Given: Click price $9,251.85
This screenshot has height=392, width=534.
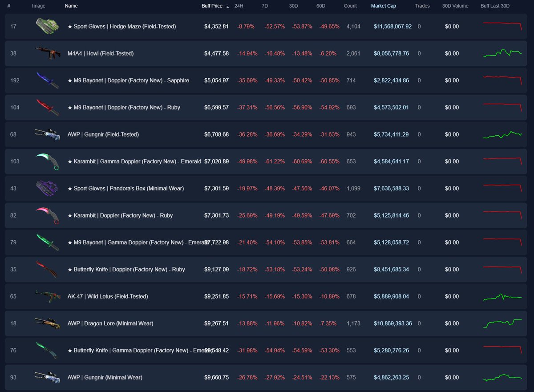Looking at the screenshot, I should coord(216,296).
